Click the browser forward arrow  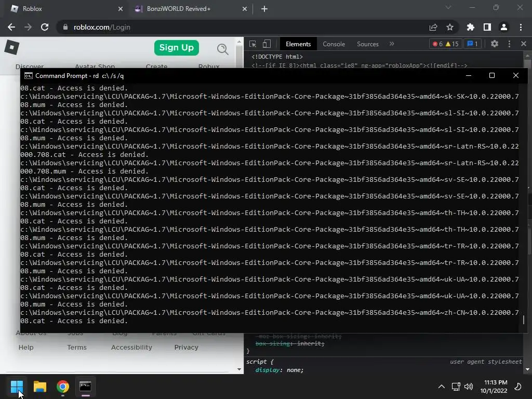[28, 27]
